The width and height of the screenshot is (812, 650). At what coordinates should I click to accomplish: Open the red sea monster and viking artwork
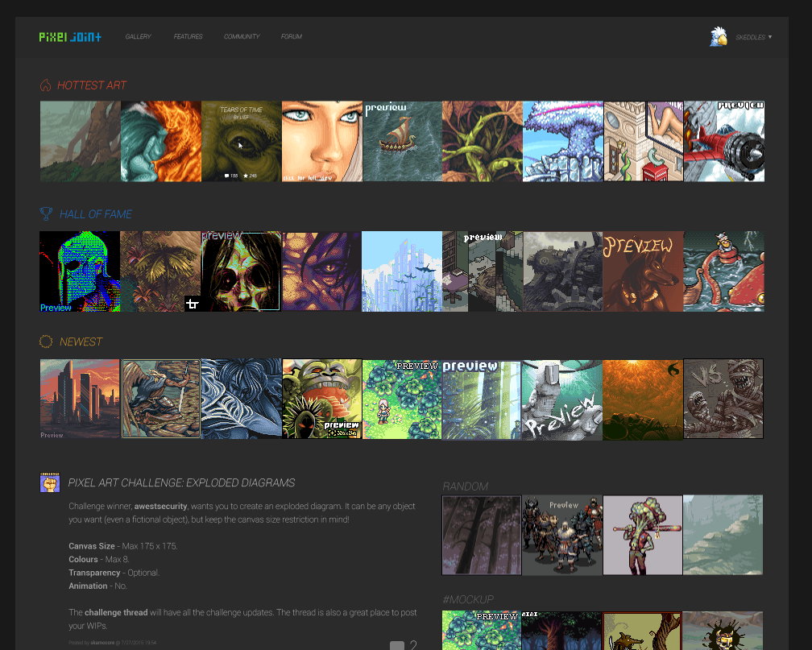point(724,271)
